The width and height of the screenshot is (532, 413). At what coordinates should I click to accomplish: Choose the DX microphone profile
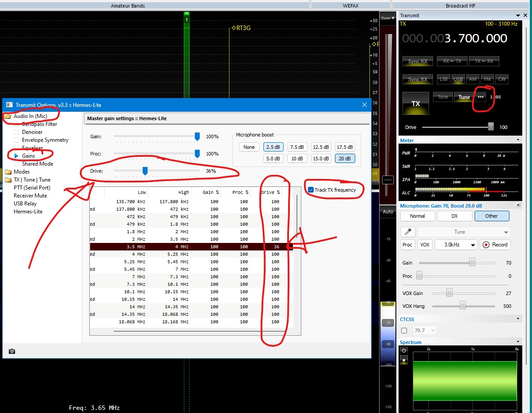click(x=454, y=216)
